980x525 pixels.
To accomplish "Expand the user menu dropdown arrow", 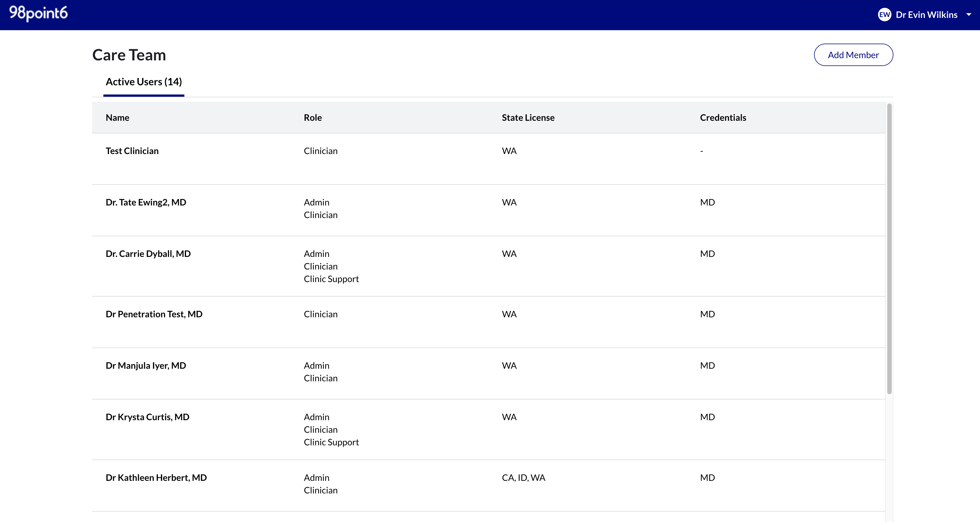I will point(969,15).
